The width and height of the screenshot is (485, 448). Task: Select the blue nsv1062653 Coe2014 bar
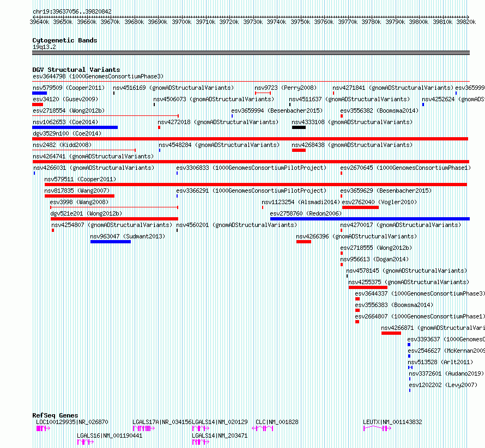click(75, 127)
